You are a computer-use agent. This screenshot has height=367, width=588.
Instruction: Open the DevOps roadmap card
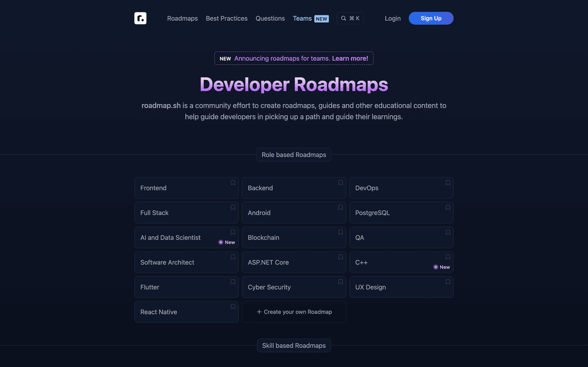point(401,188)
